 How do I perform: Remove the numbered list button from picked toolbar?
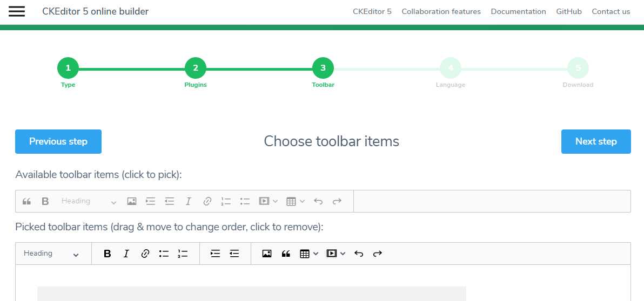click(x=183, y=254)
